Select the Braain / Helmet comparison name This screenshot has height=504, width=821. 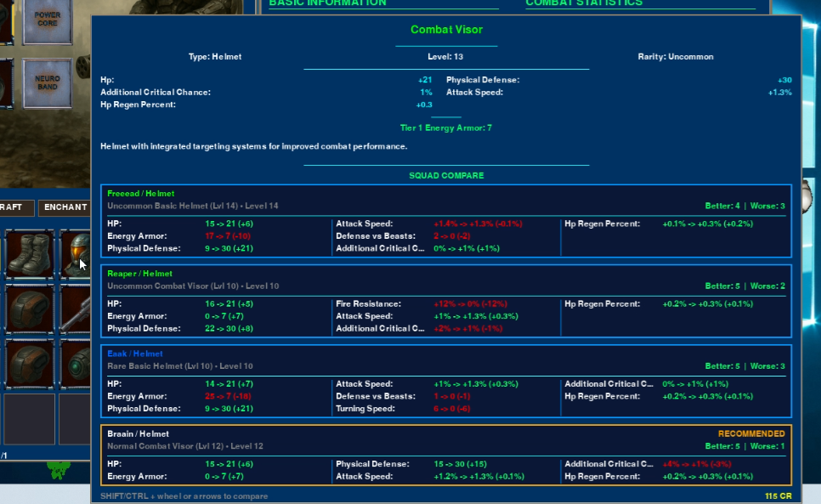tap(139, 433)
